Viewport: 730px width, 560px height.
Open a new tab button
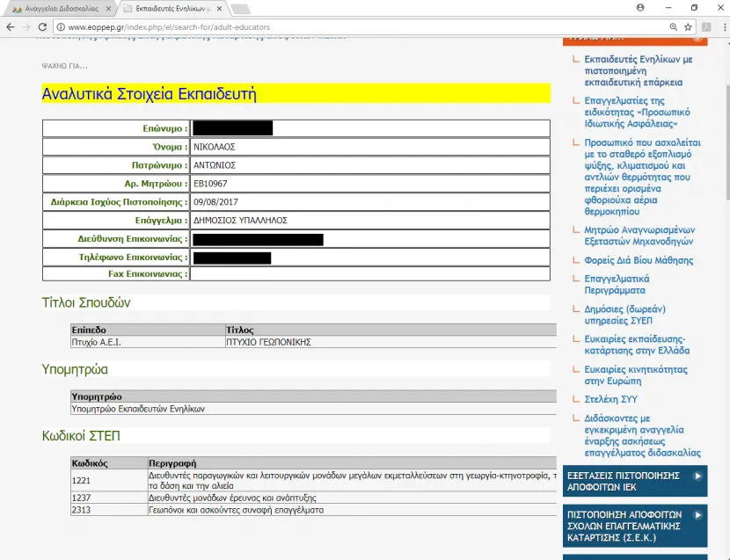point(240,9)
